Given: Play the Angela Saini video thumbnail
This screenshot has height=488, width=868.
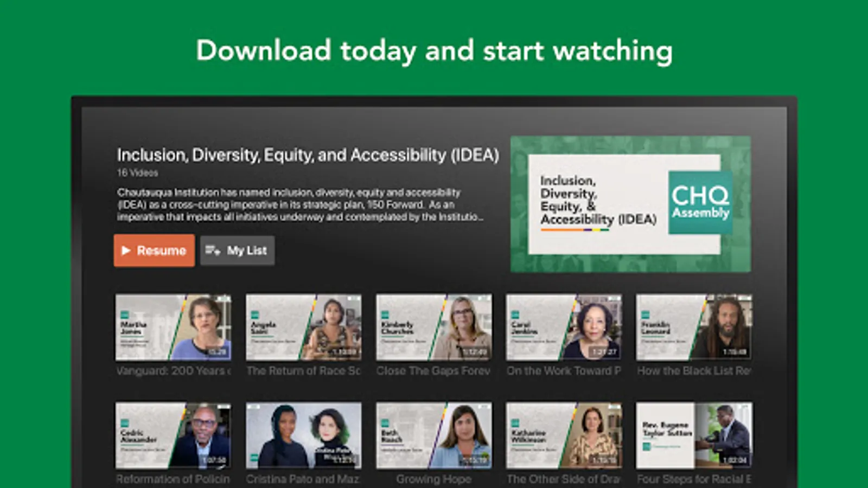Looking at the screenshot, I should pyautogui.click(x=303, y=328).
